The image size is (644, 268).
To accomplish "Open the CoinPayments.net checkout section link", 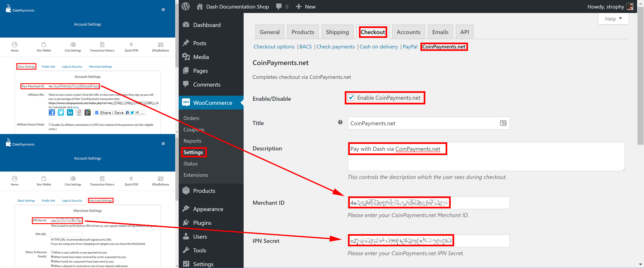I will 444,47.
